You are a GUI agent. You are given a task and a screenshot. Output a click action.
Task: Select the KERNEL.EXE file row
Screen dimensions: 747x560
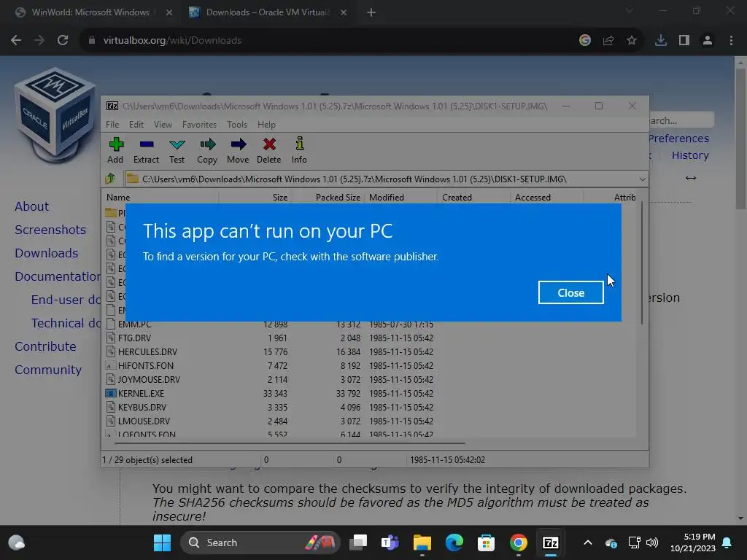(x=370, y=393)
